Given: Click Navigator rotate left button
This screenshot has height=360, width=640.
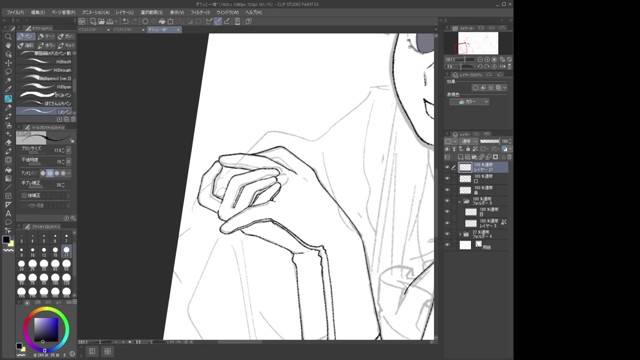Looking at the screenshot, I should (x=480, y=67).
